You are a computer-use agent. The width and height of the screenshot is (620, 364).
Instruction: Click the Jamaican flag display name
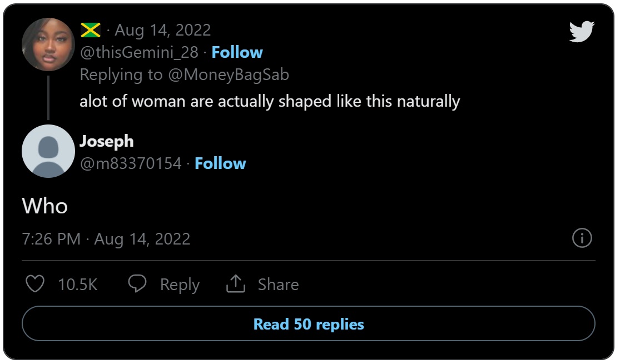pyautogui.click(x=90, y=30)
